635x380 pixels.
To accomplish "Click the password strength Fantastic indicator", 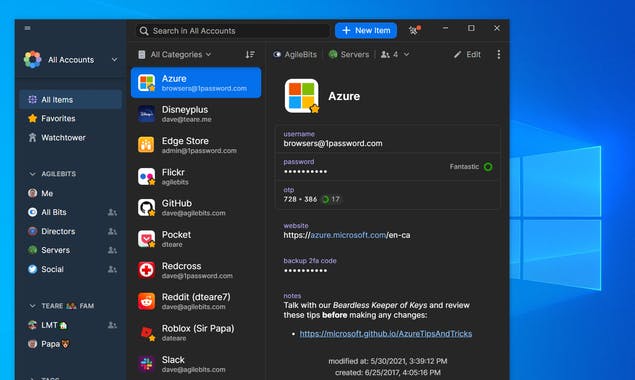I will click(471, 167).
